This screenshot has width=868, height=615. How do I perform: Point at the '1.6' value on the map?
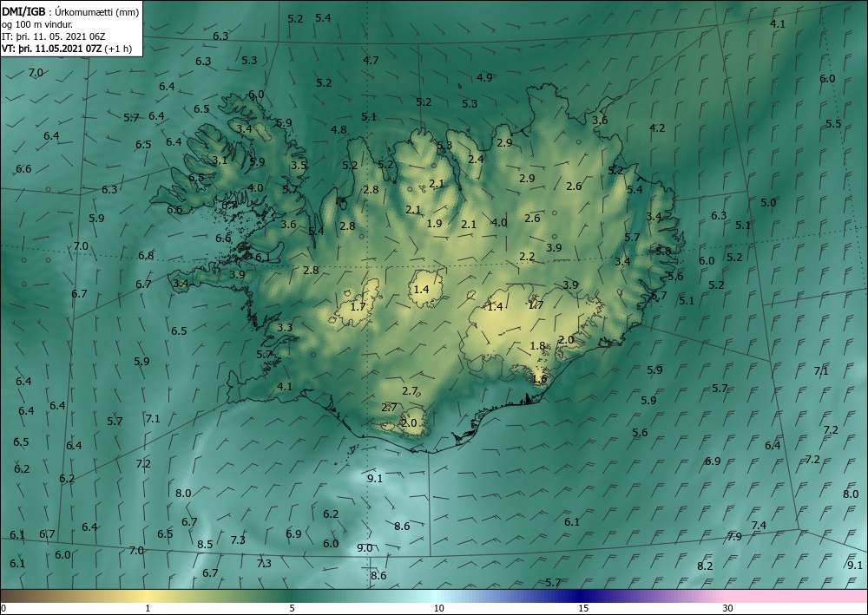pyautogui.click(x=539, y=379)
